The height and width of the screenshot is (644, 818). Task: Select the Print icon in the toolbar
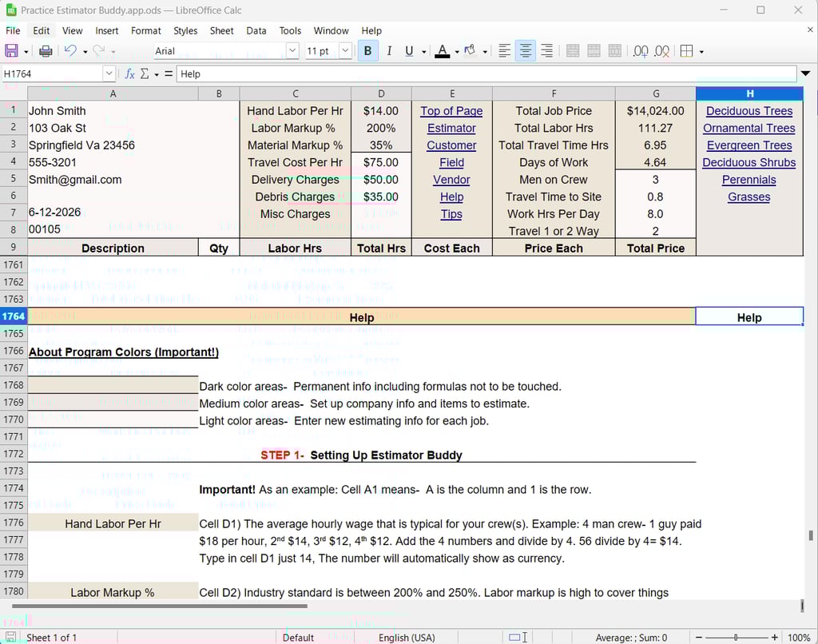pyautogui.click(x=46, y=50)
